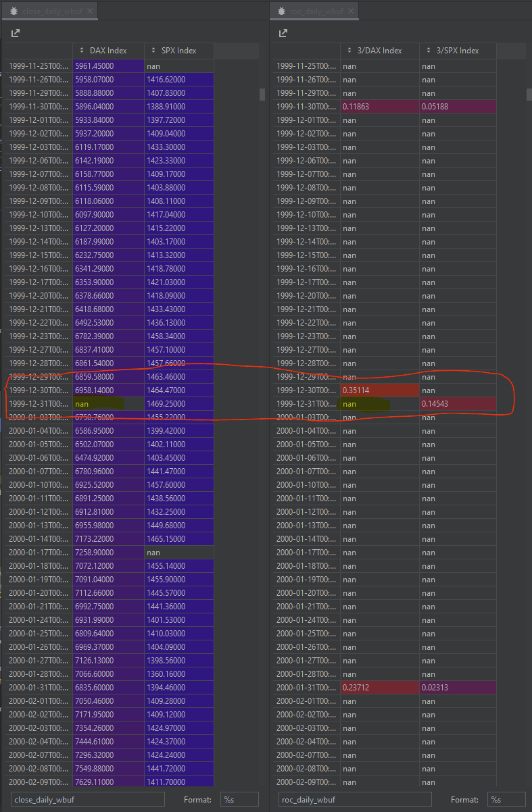Image resolution: width=532 pixels, height=812 pixels.
Task: Select the 2000-02-09 row label in left table
Action: pos(39,782)
